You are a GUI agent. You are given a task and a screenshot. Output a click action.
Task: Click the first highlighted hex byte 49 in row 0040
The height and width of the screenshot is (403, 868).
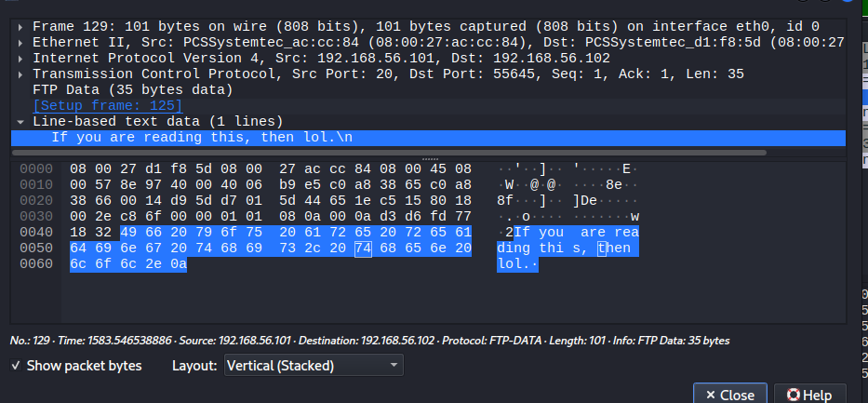click(x=129, y=233)
